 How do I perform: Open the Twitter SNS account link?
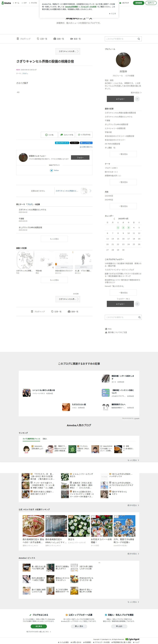tap(54, 170)
